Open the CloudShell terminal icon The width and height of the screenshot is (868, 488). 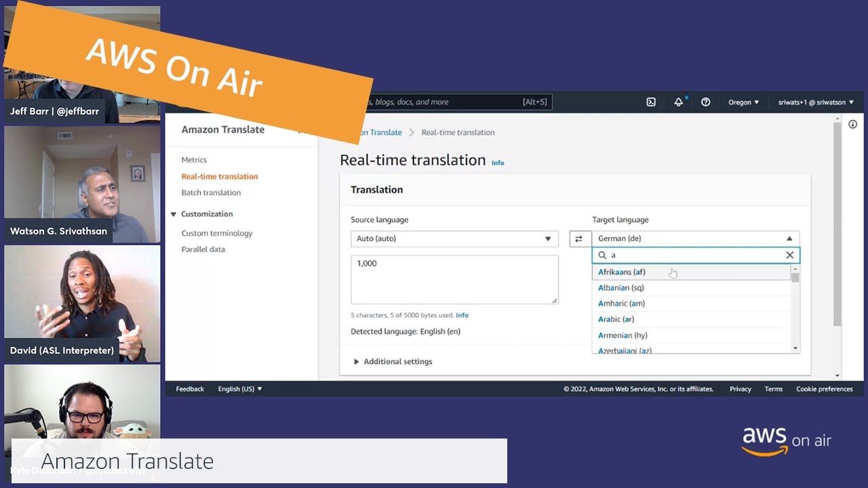651,102
